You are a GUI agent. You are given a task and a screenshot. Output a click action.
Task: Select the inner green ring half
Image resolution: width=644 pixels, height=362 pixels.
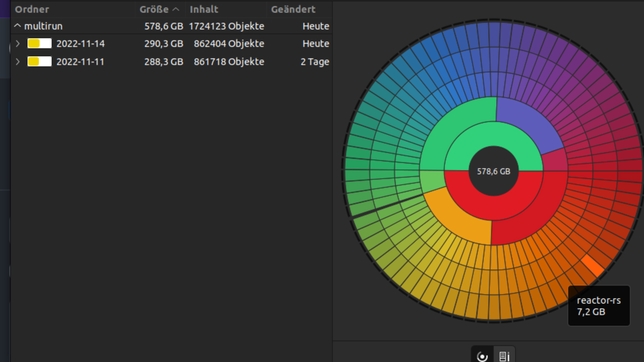click(x=493, y=133)
